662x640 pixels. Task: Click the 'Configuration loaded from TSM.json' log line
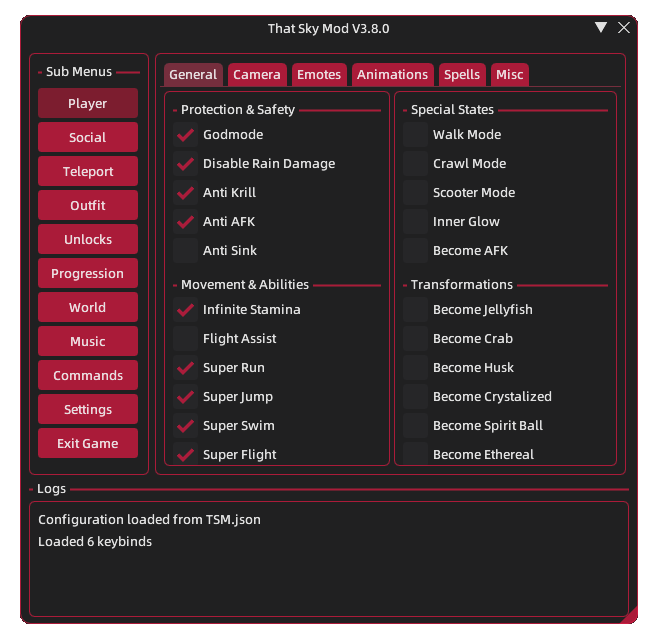click(x=149, y=520)
